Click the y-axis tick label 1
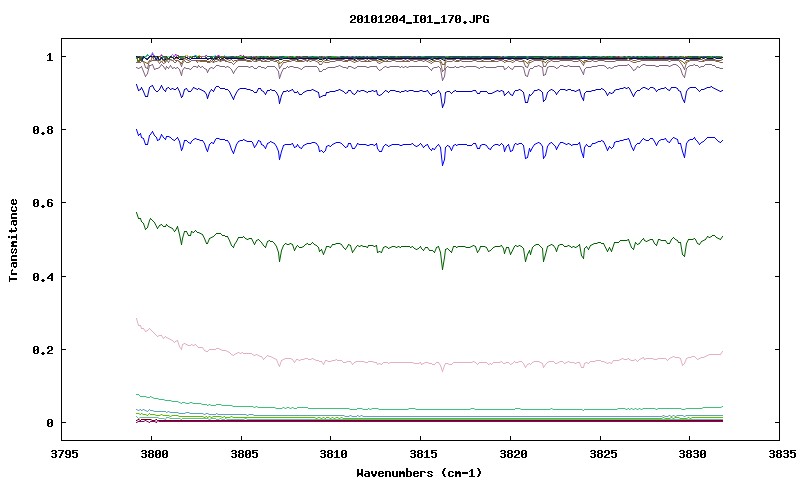This screenshot has width=800, height=480. click(49, 57)
